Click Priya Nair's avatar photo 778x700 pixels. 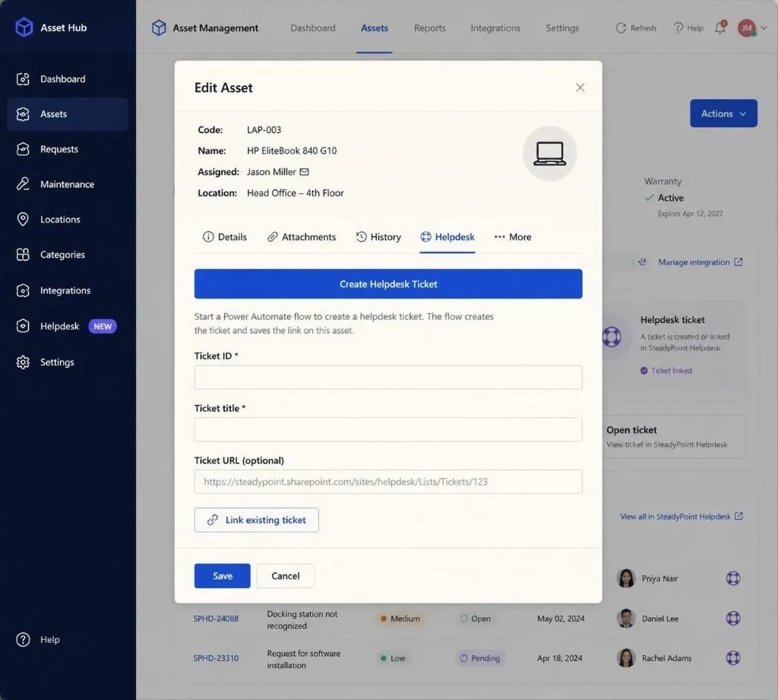626,578
